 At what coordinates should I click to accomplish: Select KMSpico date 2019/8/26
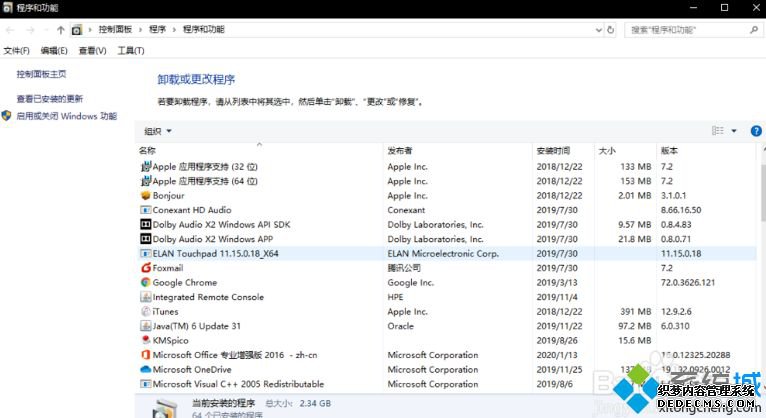point(557,340)
